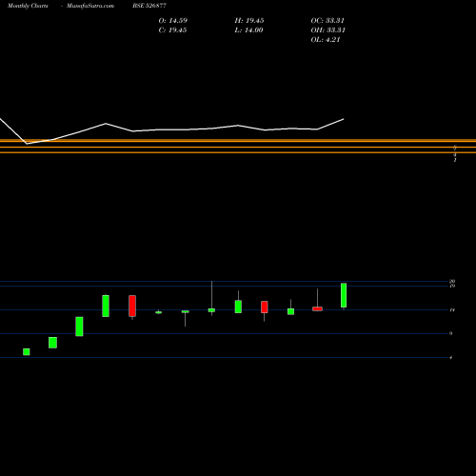476x476 pixels.
Task: Click the '14' price axis label
Action: click(x=452, y=310)
